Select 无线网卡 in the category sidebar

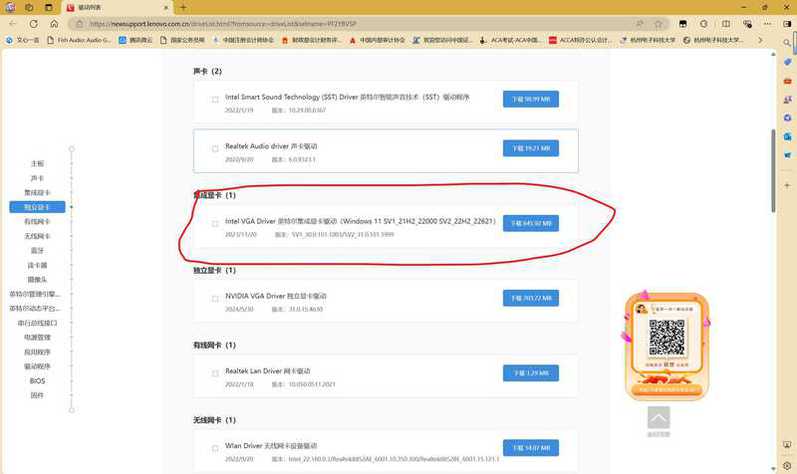coord(37,236)
